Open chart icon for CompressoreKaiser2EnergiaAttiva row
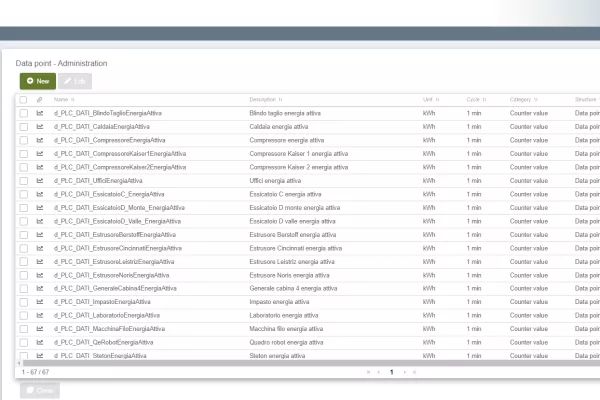600x400 pixels. 40,167
